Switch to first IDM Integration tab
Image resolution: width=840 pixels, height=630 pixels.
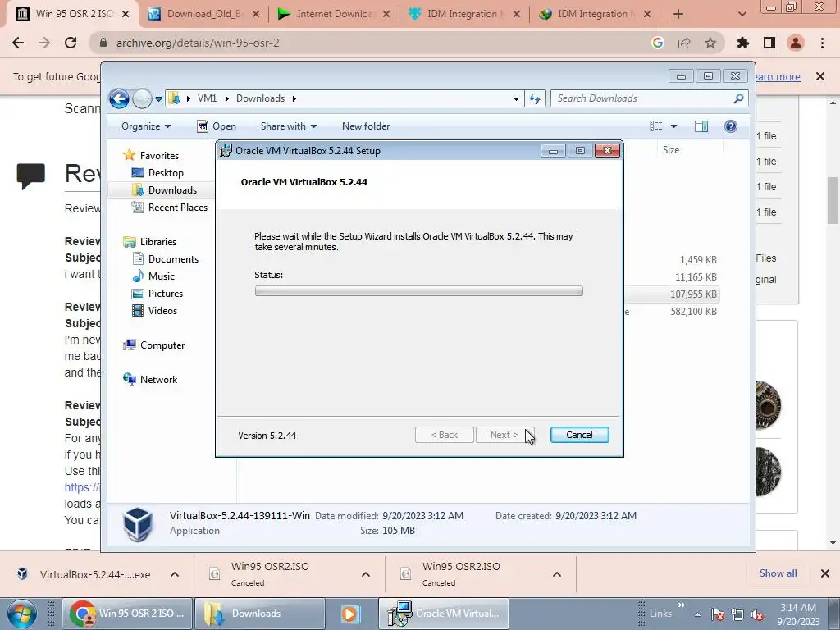point(464,14)
